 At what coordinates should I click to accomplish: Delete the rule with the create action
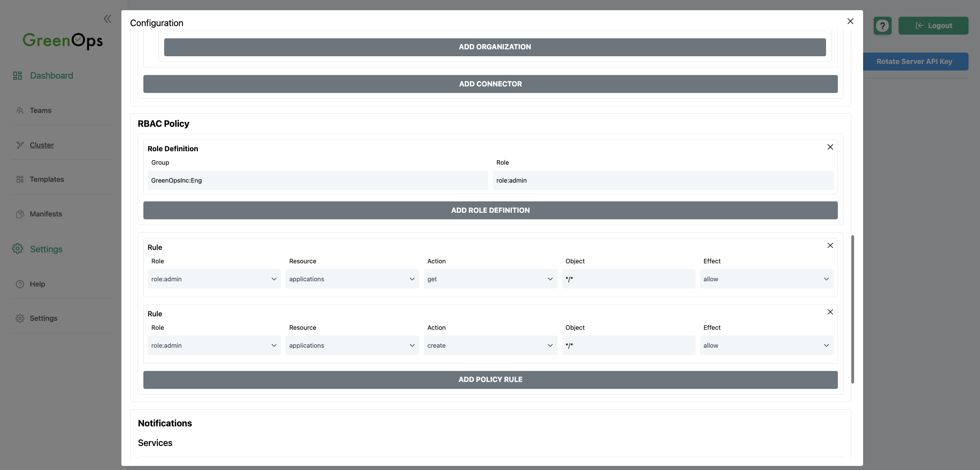pyautogui.click(x=830, y=312)
